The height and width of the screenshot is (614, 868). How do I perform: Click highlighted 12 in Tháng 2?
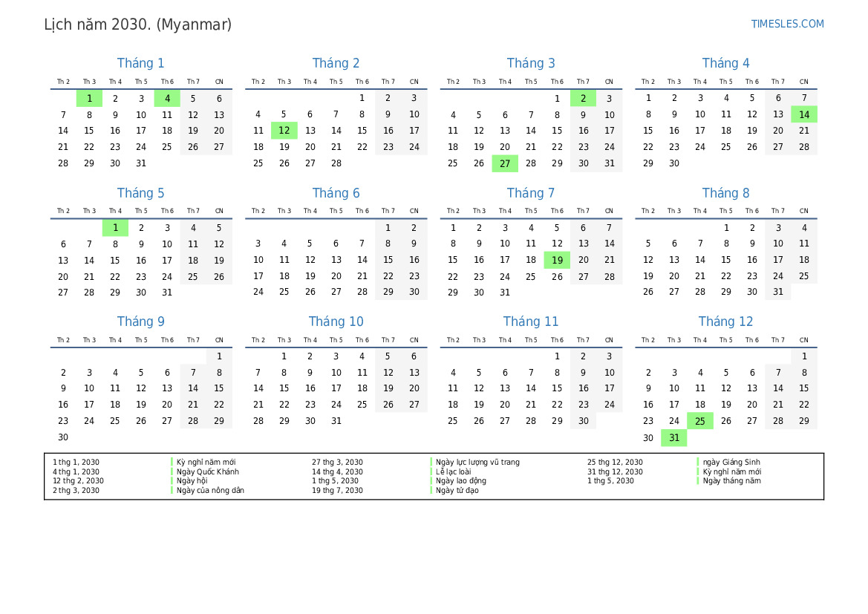point(284,131)
